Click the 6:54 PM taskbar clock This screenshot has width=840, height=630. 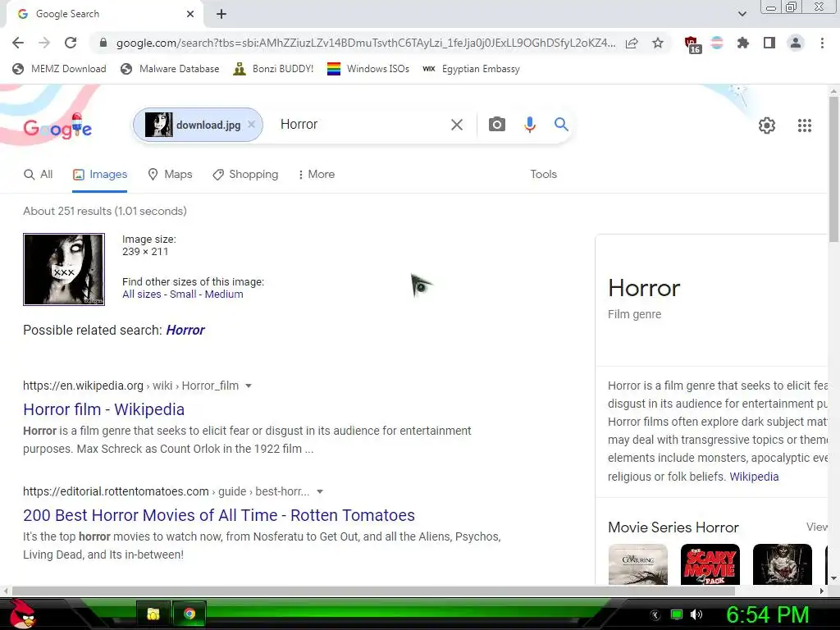point(767,614)
